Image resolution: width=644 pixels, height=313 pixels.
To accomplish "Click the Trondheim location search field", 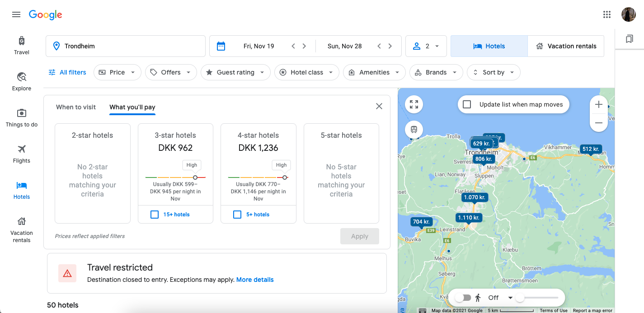I will pos(126,46).
